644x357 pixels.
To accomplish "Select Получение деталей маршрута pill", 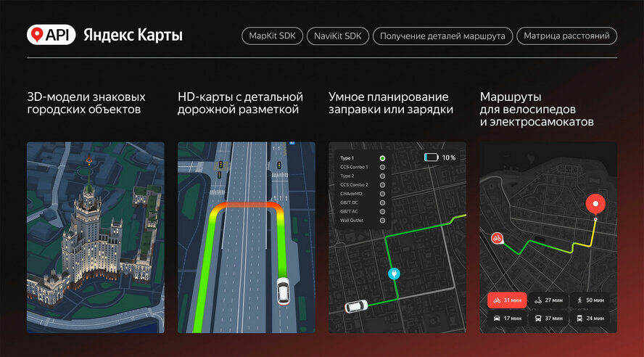I will click(442, 36).
